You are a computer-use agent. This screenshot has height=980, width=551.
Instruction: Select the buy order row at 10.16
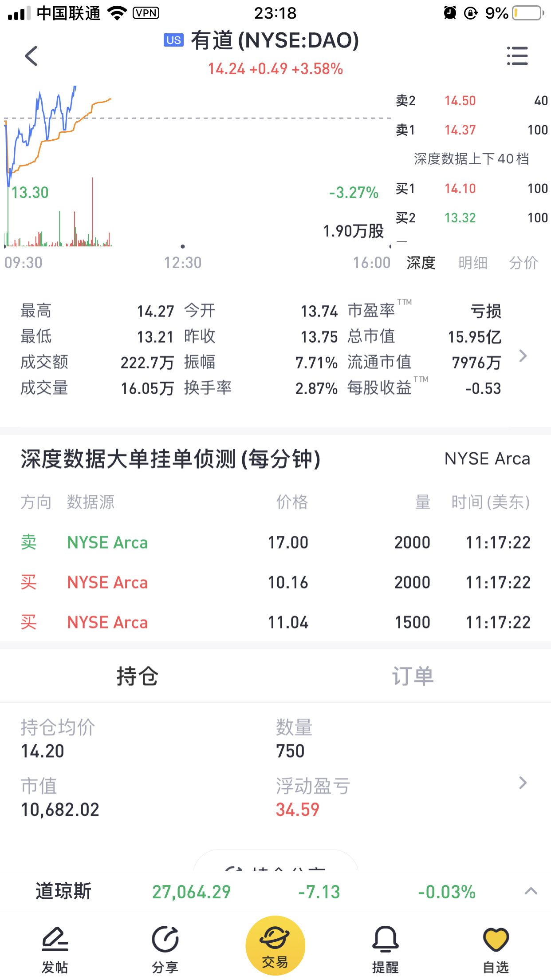(275, 582)
